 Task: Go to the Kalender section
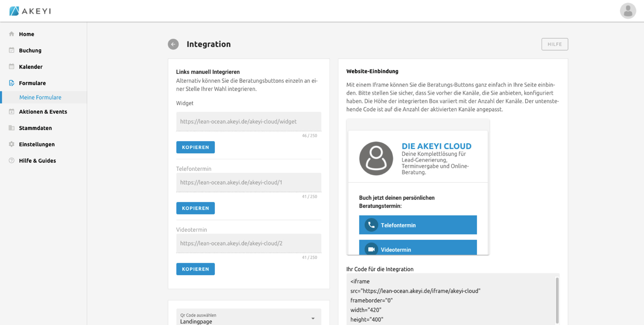[x=31, y=67]
